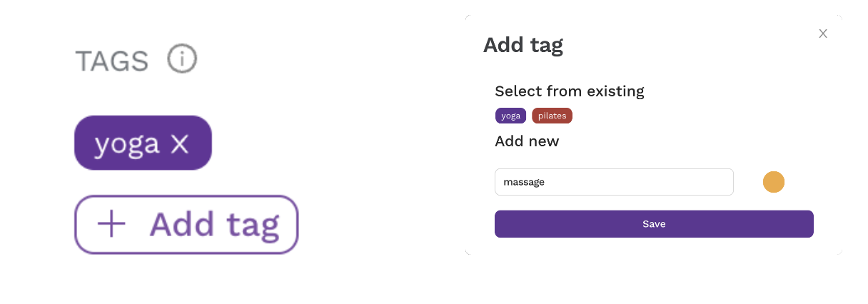The height and width of the screenshot is (304, 868).
Task: Open the Add tag outlined button
Action: (186, 225)
